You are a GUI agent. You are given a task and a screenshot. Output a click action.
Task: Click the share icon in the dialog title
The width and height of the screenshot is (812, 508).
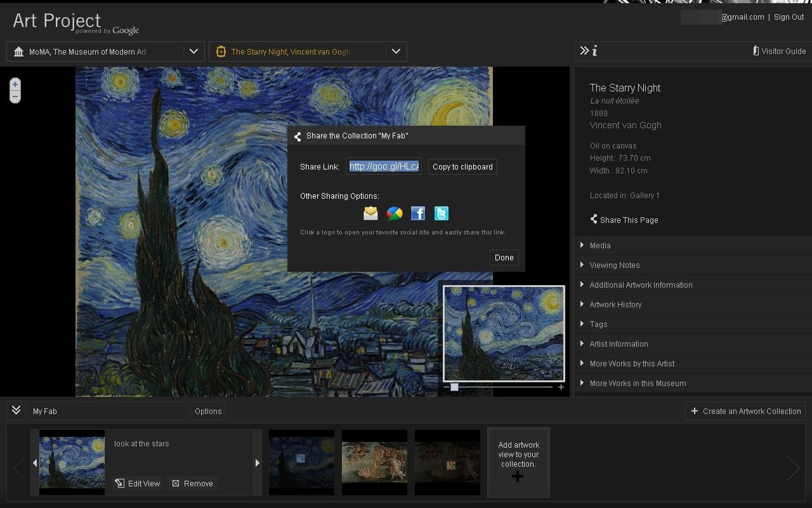[x=298, y=136]
